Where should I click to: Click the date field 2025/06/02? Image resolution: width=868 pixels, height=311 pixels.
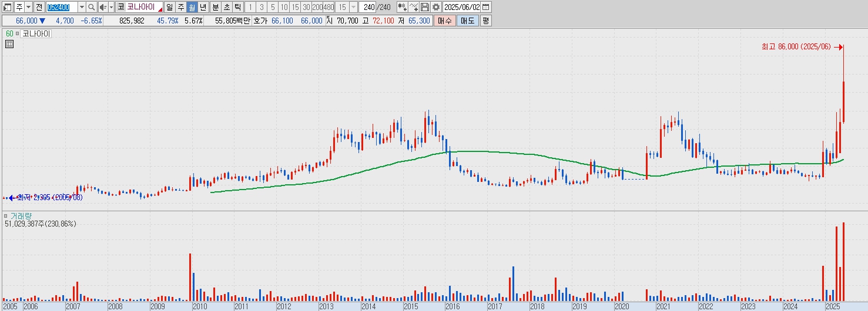(462, 7)
